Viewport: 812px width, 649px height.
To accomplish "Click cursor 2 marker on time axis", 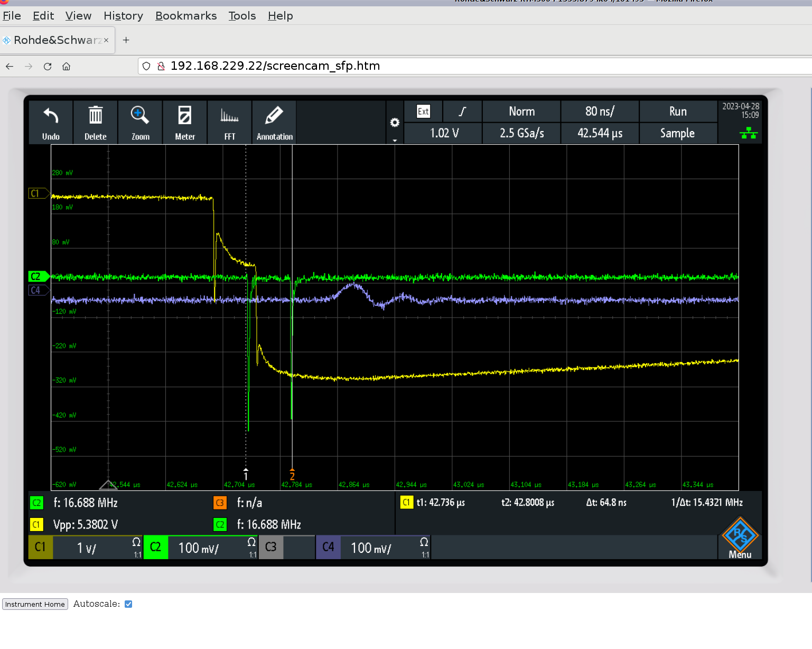I will [x=292, y=474].
